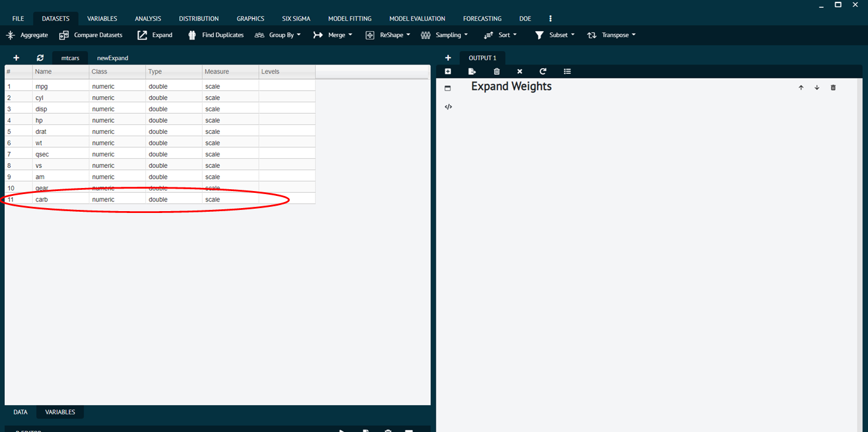Screen dimensions: 868x432
Task: Select the carb variable row
Action: [x=41, y=200]
